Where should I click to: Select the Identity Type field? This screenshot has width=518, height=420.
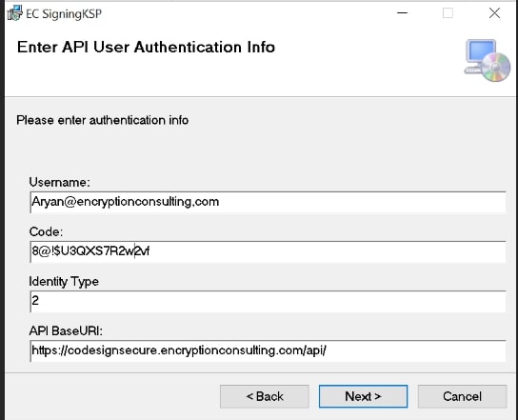(268, 301)
